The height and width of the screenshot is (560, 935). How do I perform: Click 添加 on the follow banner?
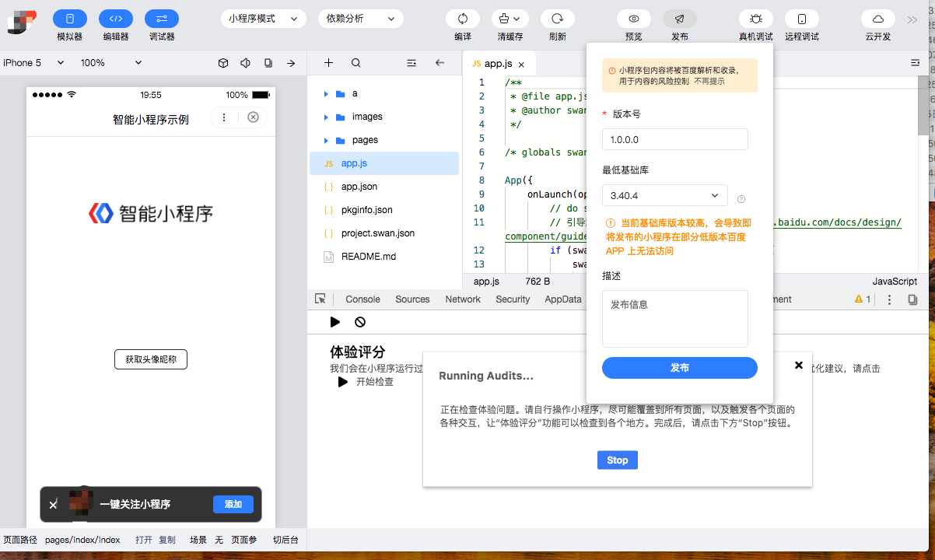[x=233, y=504]
